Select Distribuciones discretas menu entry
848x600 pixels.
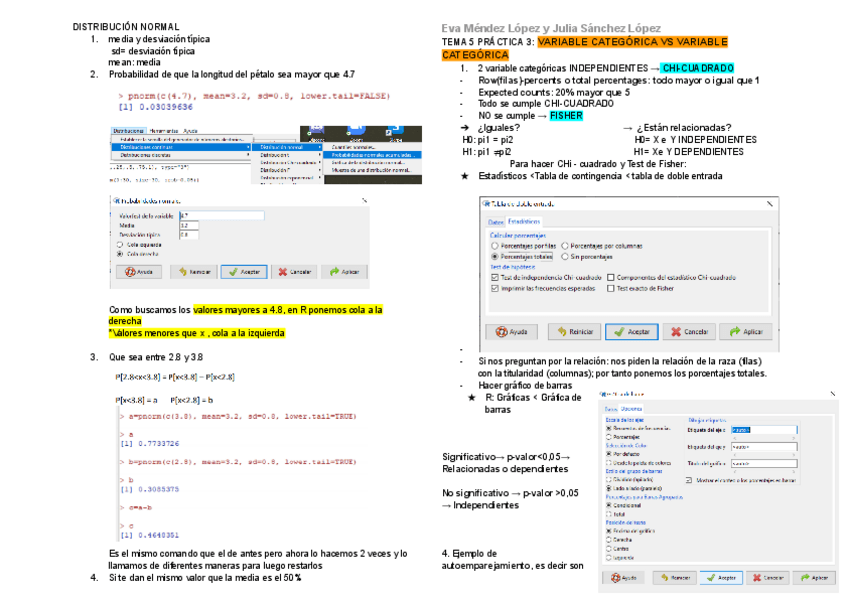pos(182,155)
